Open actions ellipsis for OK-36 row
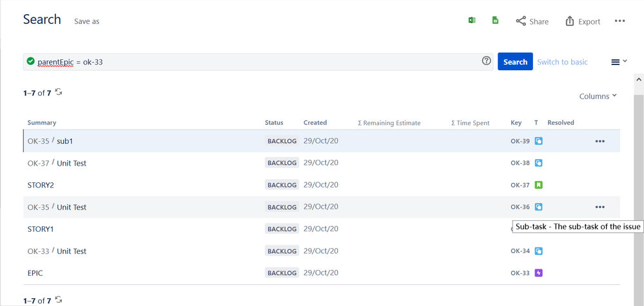Viewport: 644px width, 306px height. (600, 207)
